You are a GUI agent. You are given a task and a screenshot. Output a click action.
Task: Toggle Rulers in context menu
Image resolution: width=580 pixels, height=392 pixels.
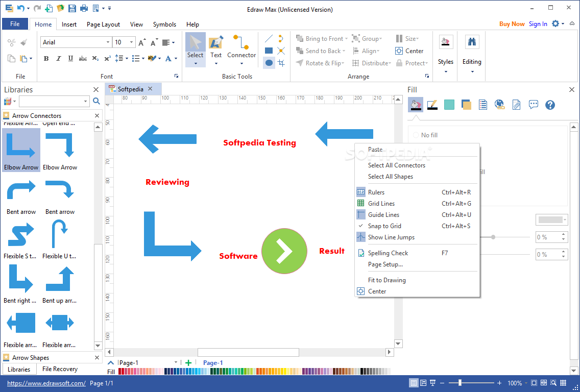[417, 192]
